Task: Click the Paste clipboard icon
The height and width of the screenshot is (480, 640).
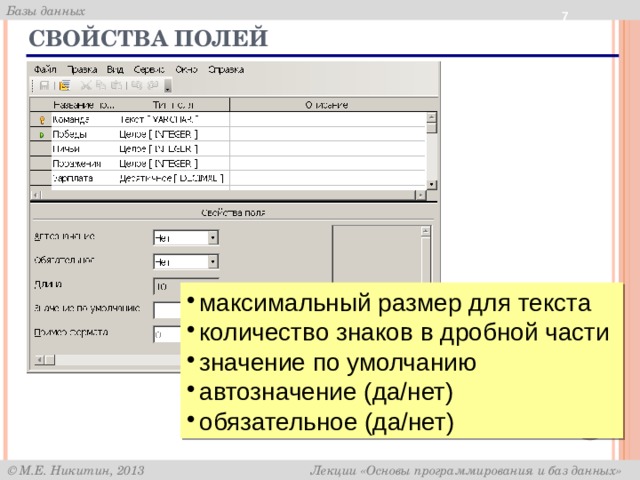Action: click(x=117, y=86)
